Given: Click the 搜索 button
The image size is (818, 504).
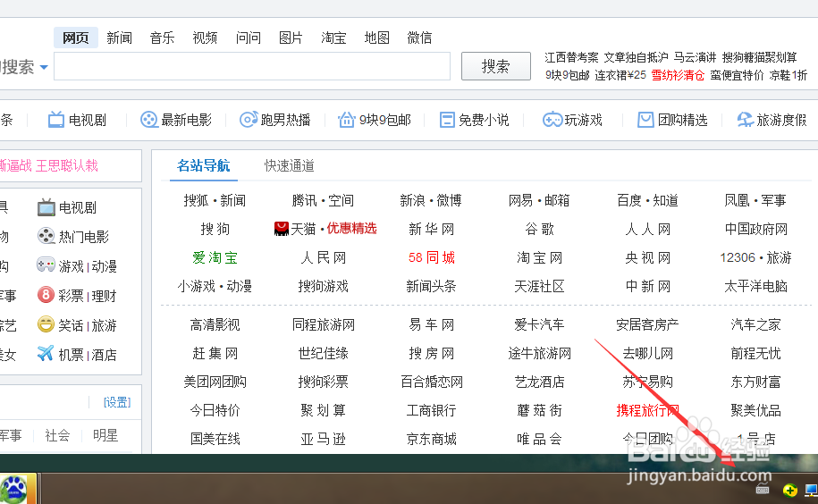Looking at the screenshot, I should pyautogui.click(x=495, y=66).
